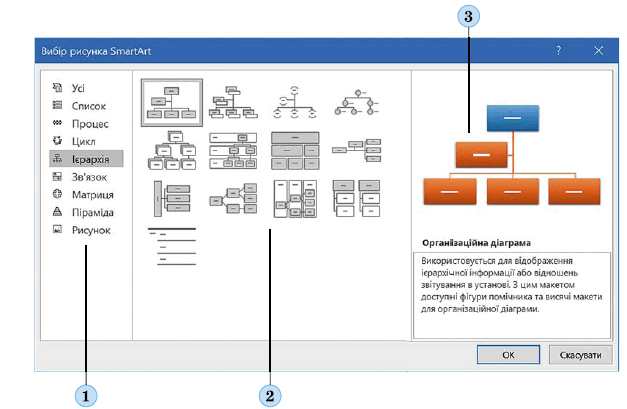Pick the Lined List hierarchy layout
This screenshot has width=627, height=409.
coord(172,247)
